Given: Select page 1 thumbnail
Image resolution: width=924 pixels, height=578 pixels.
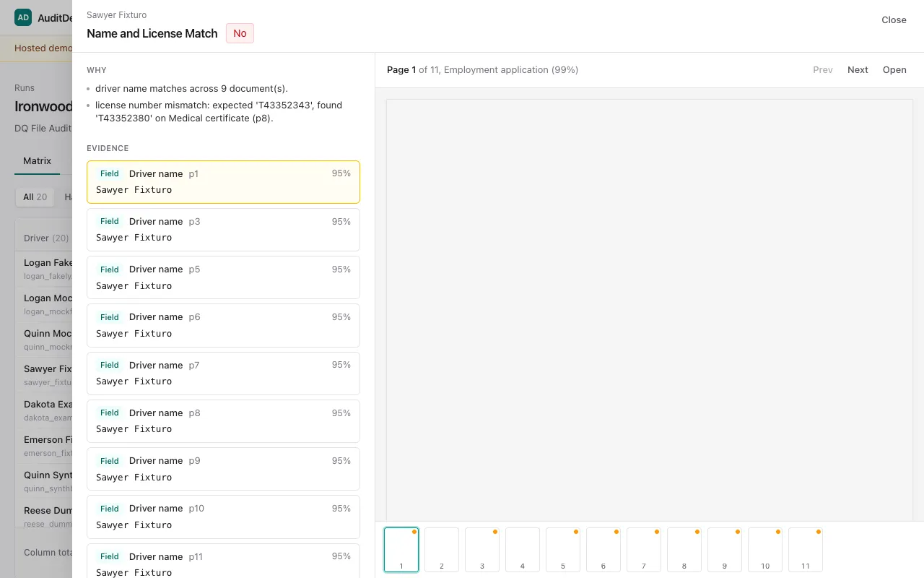Looking at the screenshot, I should pos(401,550).
